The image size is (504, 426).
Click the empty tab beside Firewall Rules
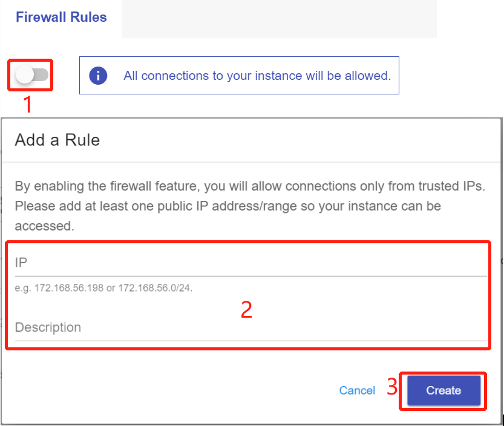coord(278,18)
